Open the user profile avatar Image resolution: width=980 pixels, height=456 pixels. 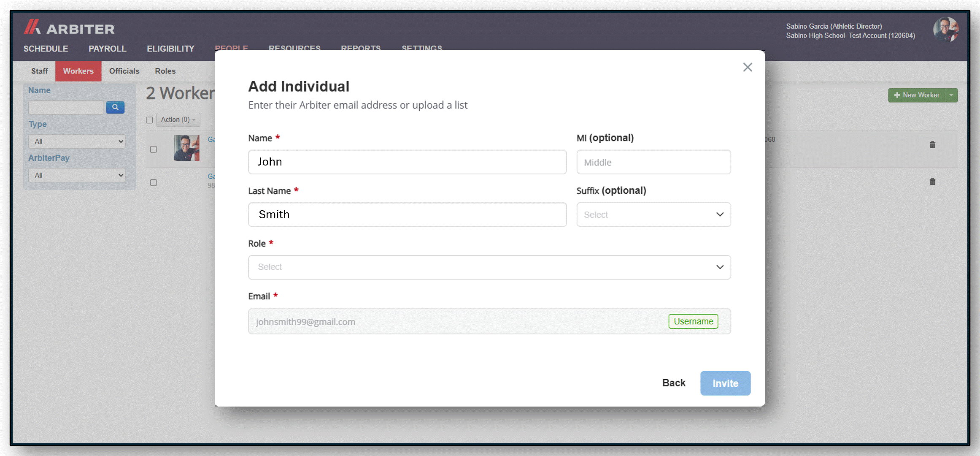[x=945, y=30]
